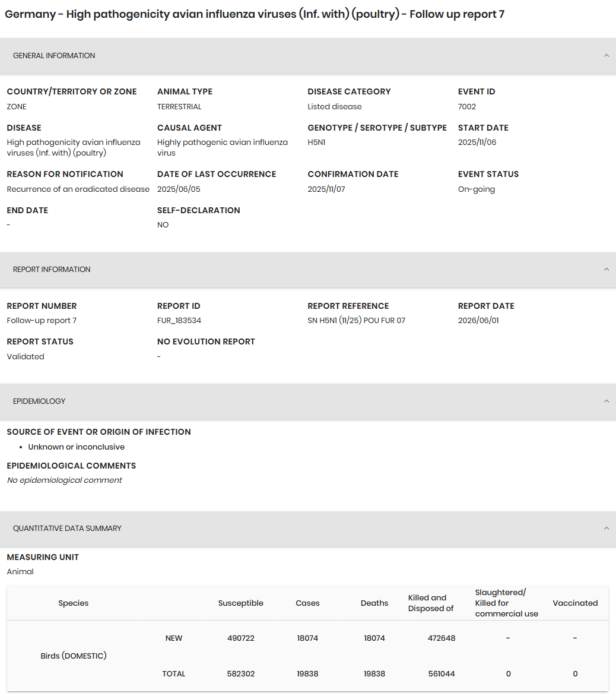The width and height of the screenshot is (616, 699).
Task: Click the report ID FUR_183534
Action: [x=179, y=321]
